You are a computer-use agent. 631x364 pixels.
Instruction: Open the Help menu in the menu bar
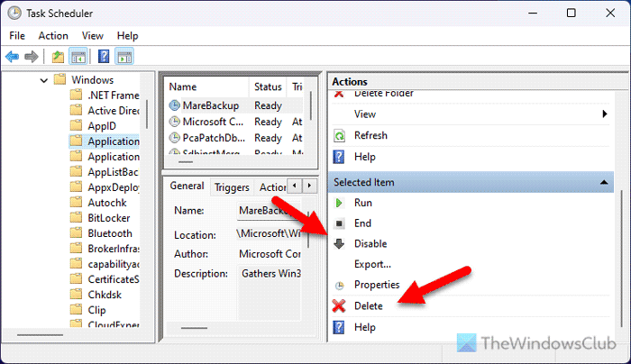pos(128,36)
